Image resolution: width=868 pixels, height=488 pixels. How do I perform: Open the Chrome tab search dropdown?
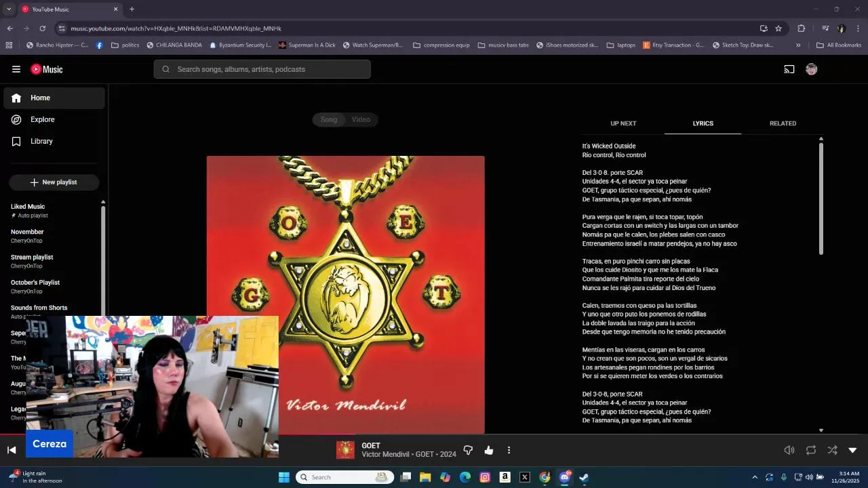pos(9,9)
